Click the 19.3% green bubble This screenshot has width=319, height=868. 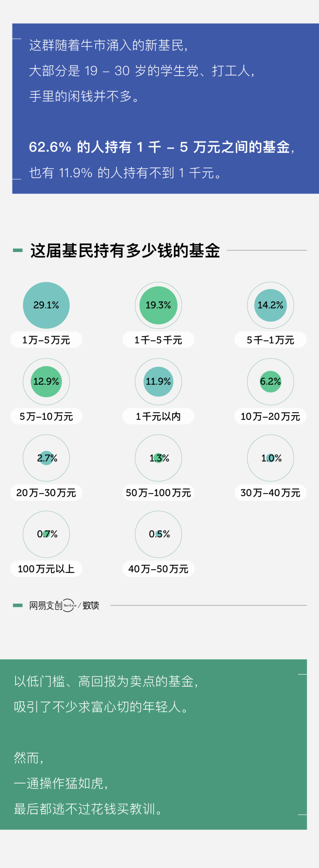(158, 305)
